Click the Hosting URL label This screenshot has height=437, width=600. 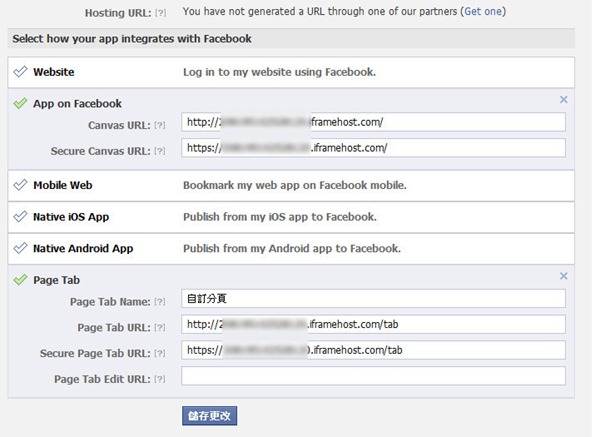click(x=118, y=13)
